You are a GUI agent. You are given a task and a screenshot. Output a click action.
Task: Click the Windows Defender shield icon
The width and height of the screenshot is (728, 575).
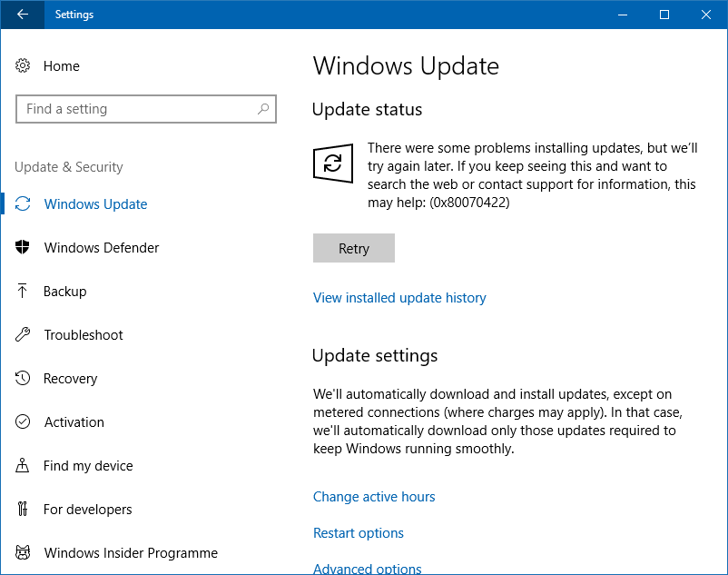tap(23, 247)
